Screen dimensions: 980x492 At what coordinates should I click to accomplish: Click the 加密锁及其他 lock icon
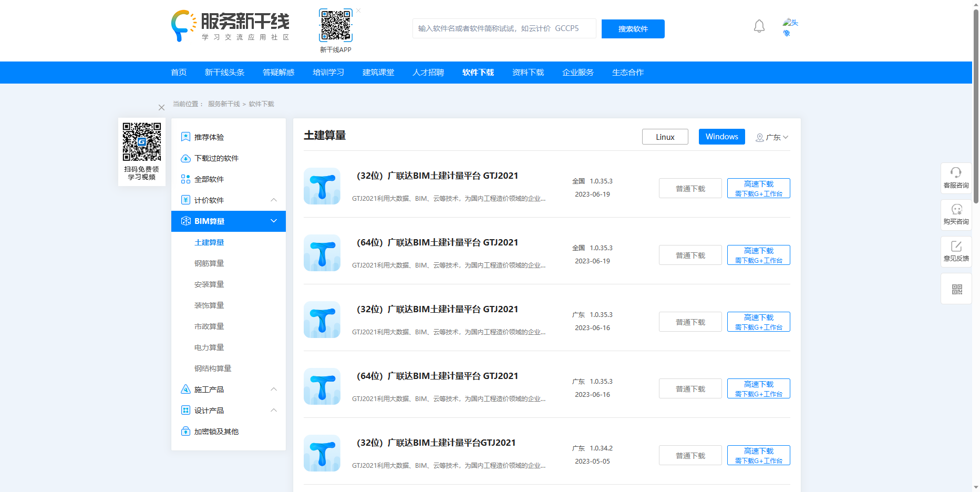(x=185, y=431)
